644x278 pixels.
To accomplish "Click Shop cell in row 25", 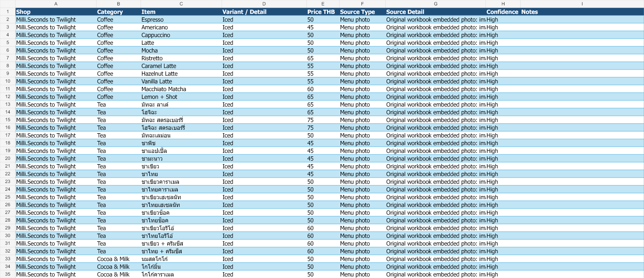I will click(56, 197).
